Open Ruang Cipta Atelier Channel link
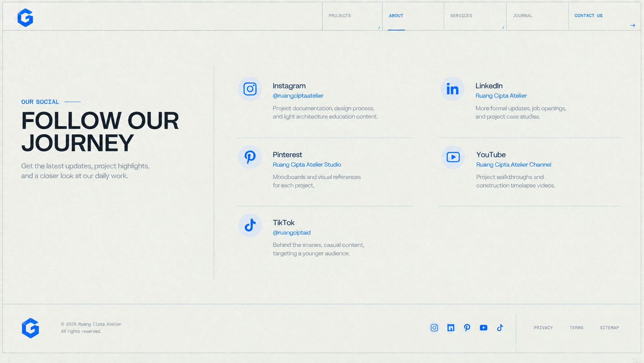 pyautogui.click(x=513, y=165)
